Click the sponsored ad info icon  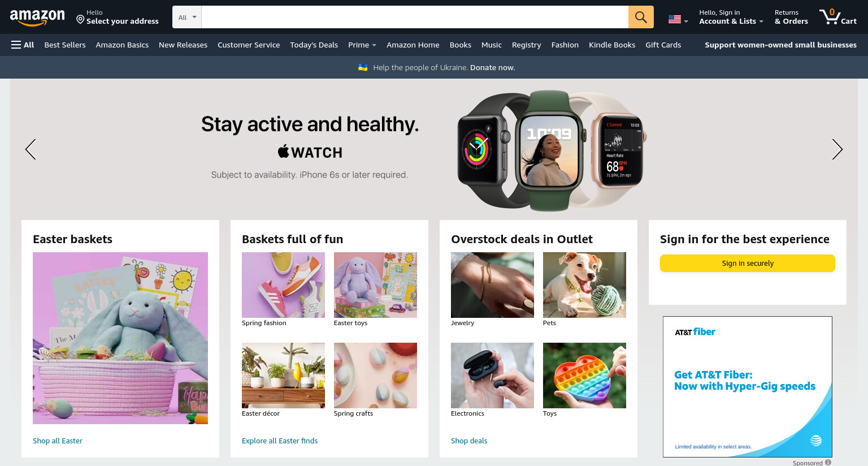coord(828,463)
